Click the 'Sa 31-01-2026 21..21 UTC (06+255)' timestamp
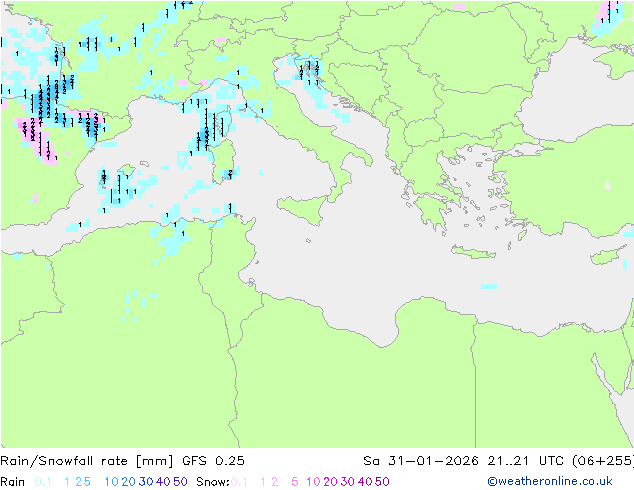Screen dimensions: 634x490 [x=498, y=461]
